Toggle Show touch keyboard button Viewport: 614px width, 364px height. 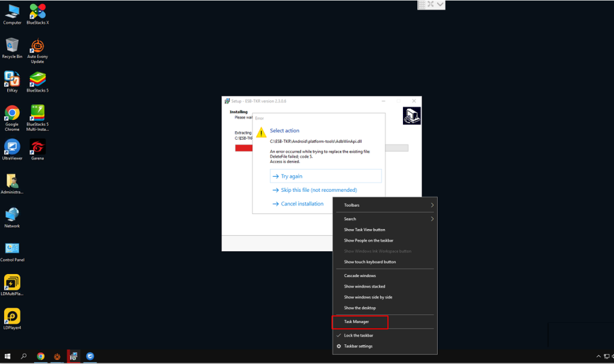point(369,262)
